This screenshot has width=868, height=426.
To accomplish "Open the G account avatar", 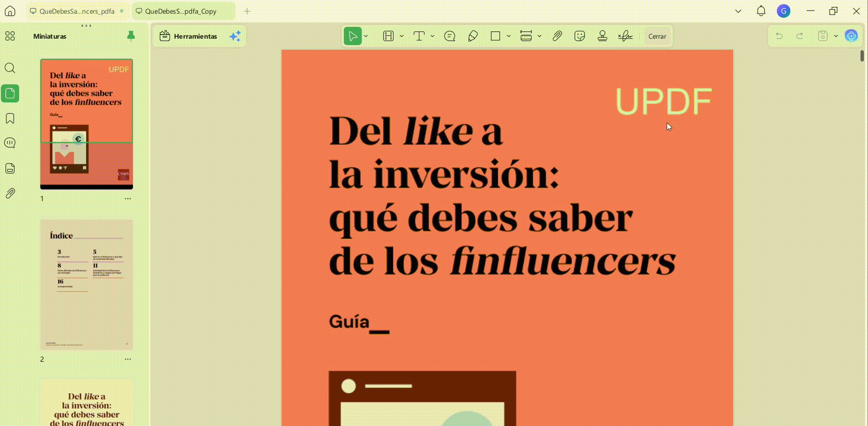I will (783, 11).
